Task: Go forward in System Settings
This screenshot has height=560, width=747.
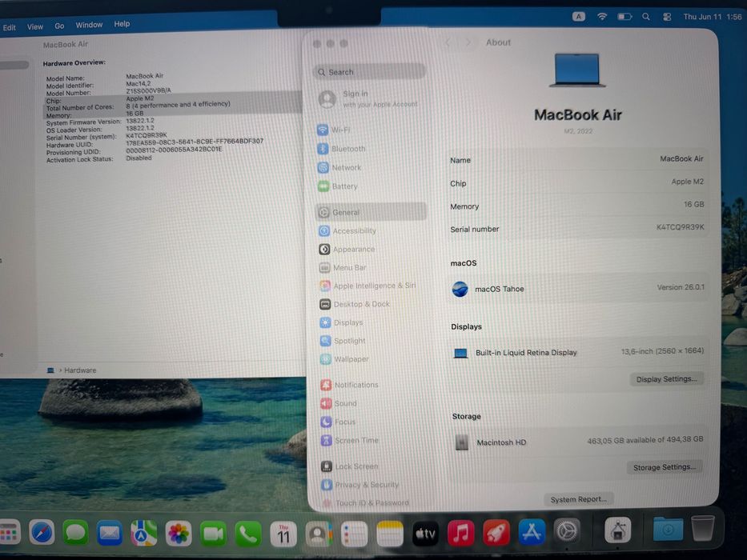Action: 468,42
